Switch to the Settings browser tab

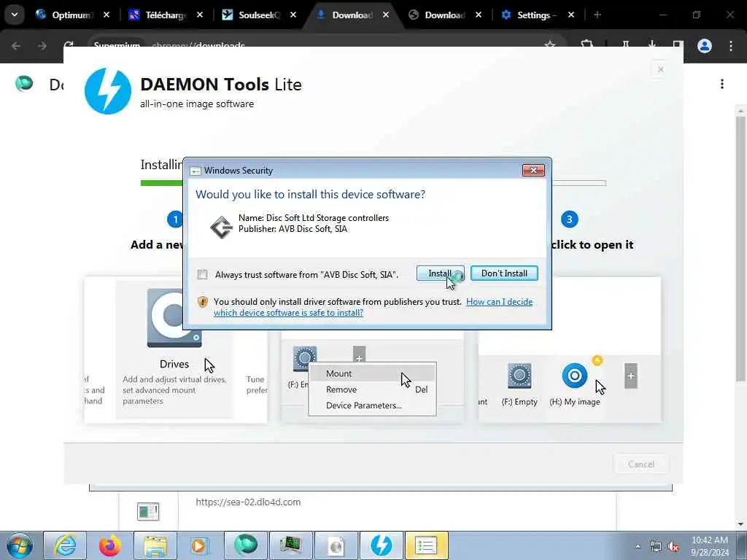(x=536, y=15)
